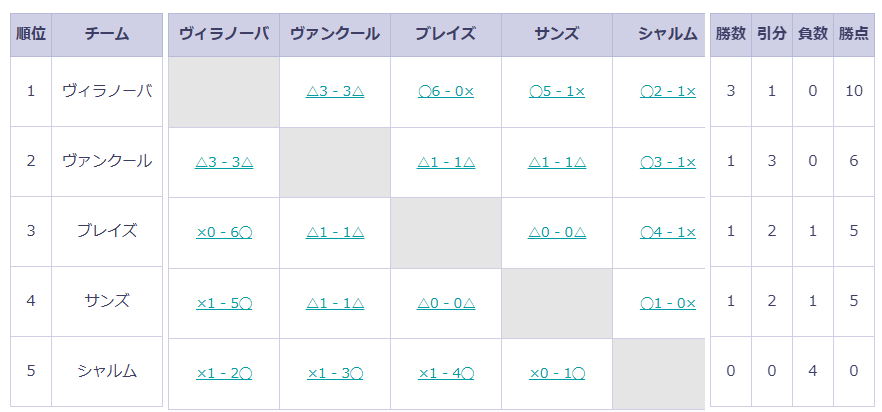The height and width of the screenshot is (412, 882).
Task: View ヴァンクール's 3-1 win over シャルム
Action: 668,161
